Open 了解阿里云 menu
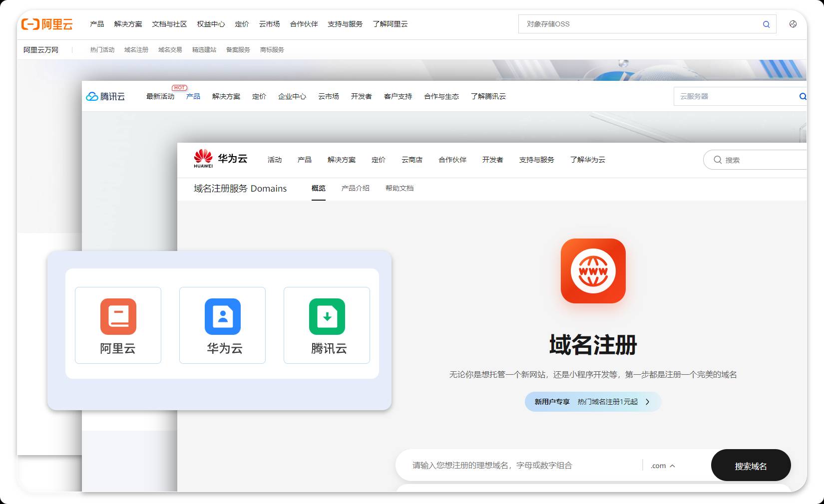The image size is (824, 504). 390,24
